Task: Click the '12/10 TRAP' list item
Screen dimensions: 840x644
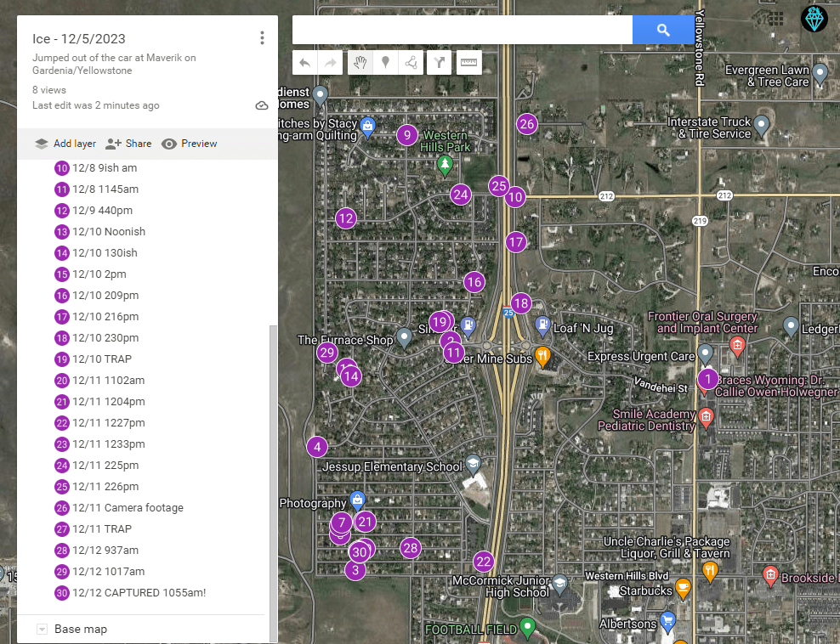Action: click(102, 359)
